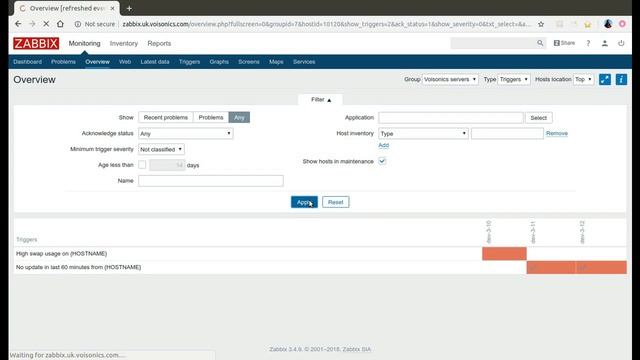Open browser home page

click(60, 24)
